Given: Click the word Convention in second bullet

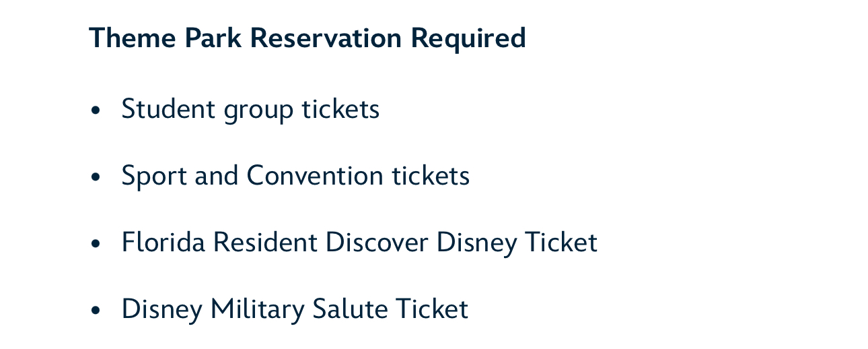Looking at the screenshot, I should tap(315, 176).
